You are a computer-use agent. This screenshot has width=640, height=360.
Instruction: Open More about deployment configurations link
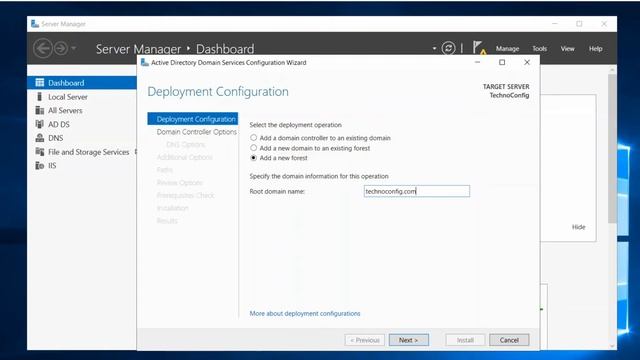coord(305,313)
